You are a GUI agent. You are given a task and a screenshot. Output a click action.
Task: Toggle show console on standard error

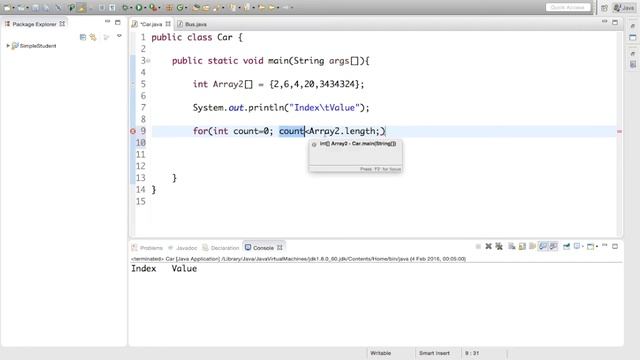[x=553, y=246]
